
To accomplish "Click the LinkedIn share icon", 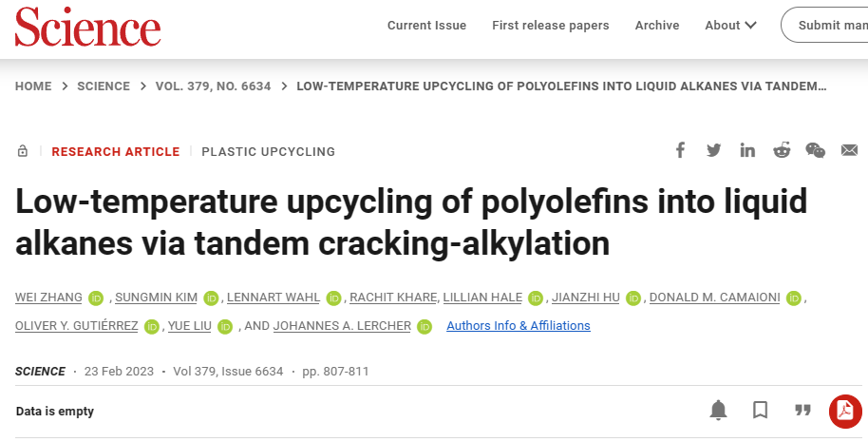I will [747, 150].
